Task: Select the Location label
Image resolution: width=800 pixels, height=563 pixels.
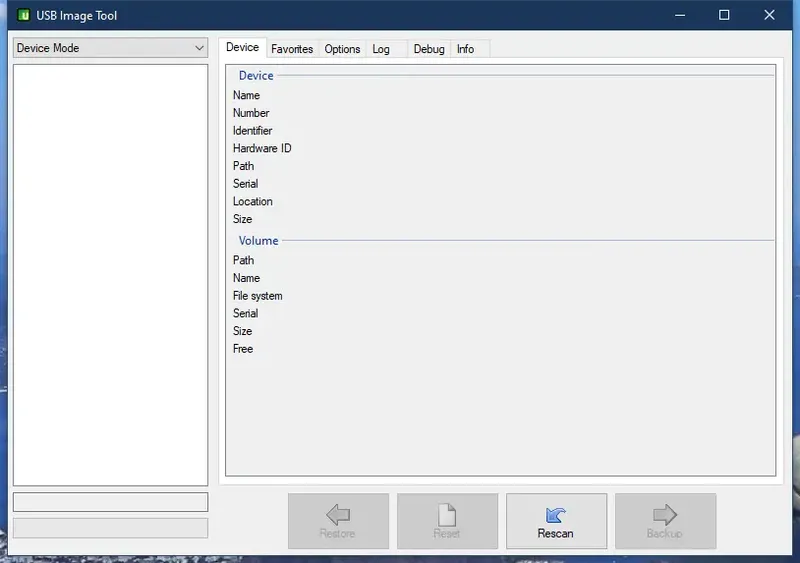Action: coord(252,201)
